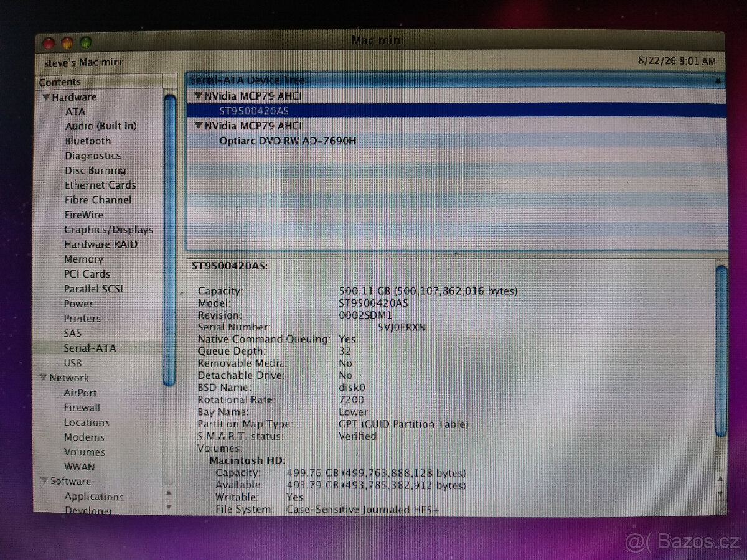Open USB device information
This screenshot has width=747, height=560.
click(x=72, y=363)
